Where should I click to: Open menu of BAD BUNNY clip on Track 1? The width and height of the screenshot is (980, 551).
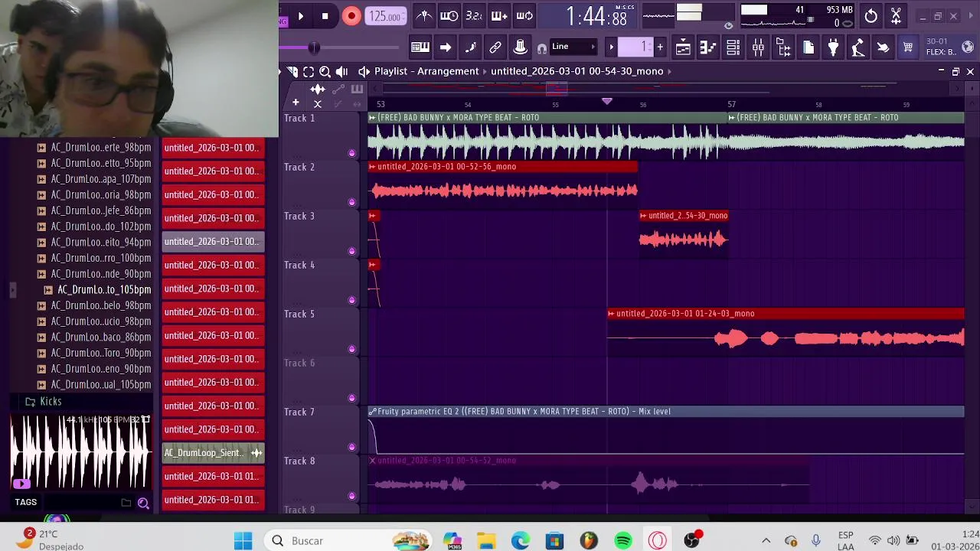372,118
